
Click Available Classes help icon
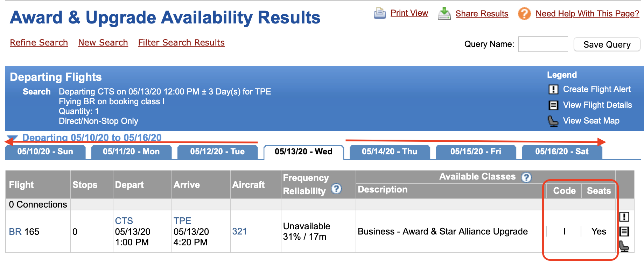pos(526,177)
